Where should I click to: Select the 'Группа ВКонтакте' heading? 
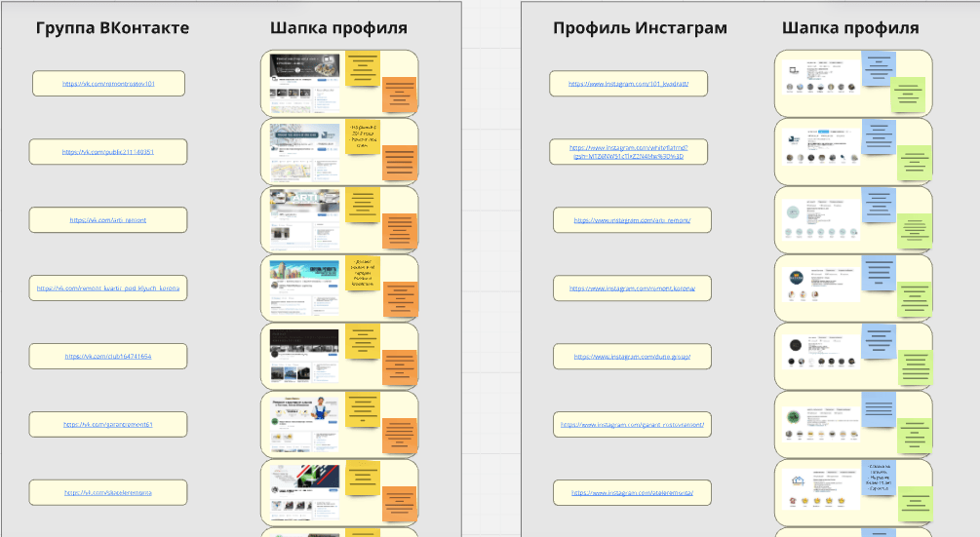click(x=112, y=27)
